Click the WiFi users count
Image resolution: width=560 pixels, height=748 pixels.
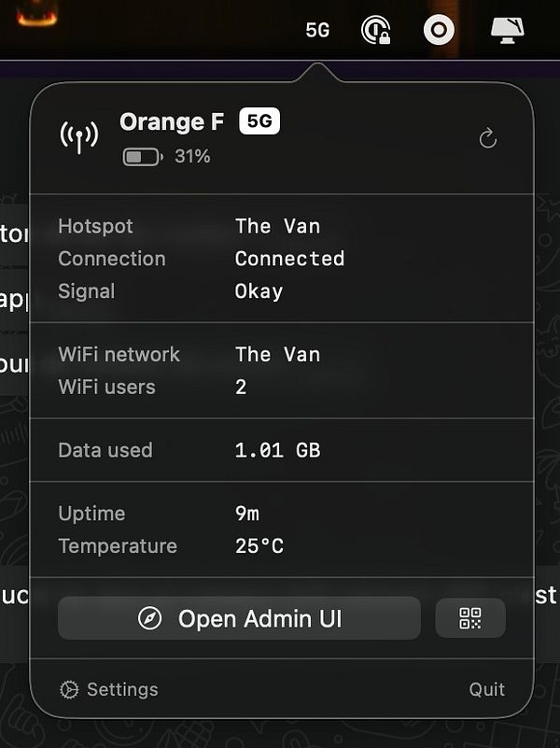point(241,387)
